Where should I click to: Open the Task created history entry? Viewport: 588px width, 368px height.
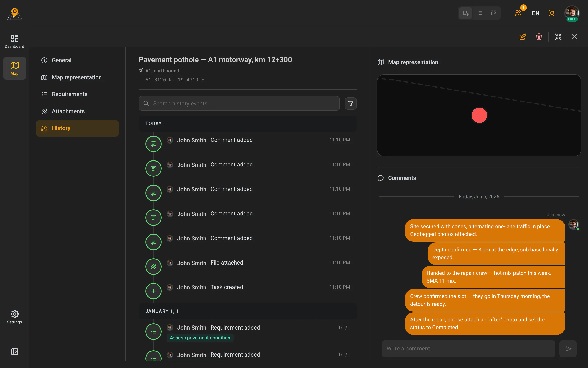(248, 291)
